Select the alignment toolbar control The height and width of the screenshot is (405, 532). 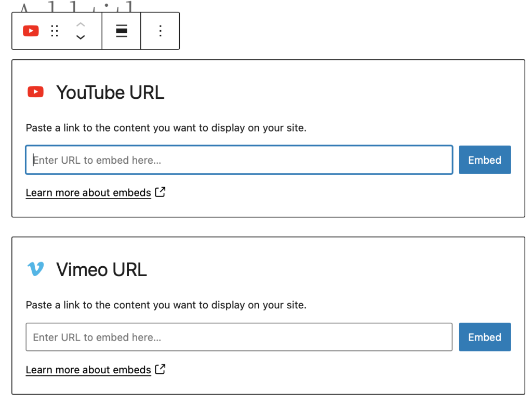click(x=121, y=31)
